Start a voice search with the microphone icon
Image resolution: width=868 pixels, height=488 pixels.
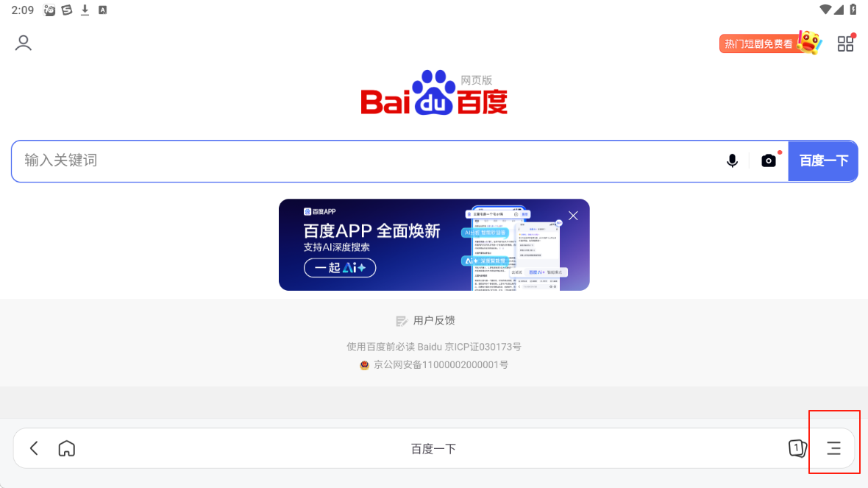tap(732, 160)
